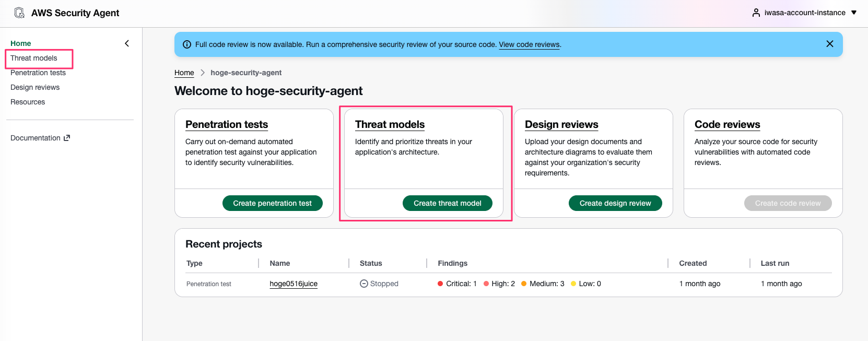
Task: Click the 'Critical: 1' finding text
Action: click(x=461, y=284)
